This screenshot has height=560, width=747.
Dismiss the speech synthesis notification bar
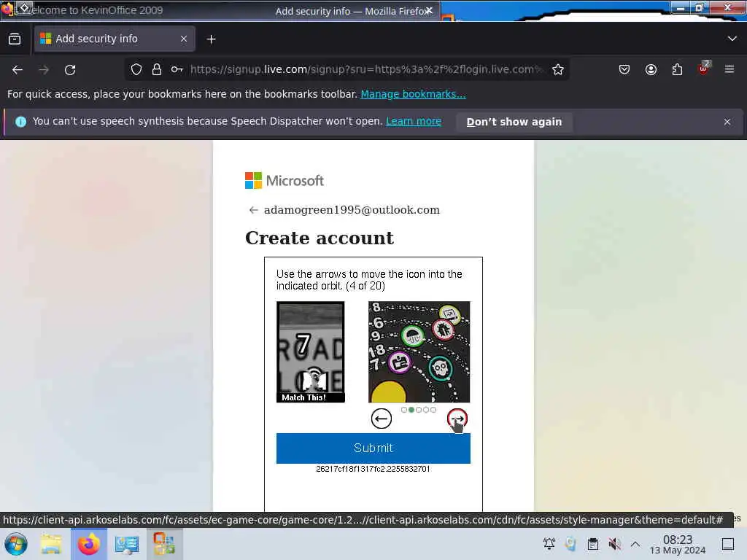tap(727, 122)
